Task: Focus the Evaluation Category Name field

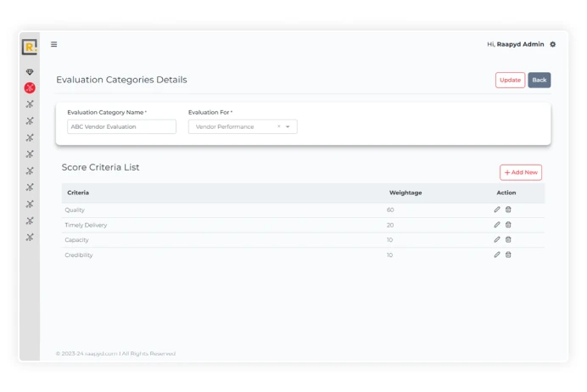Action: click(121, 126)
